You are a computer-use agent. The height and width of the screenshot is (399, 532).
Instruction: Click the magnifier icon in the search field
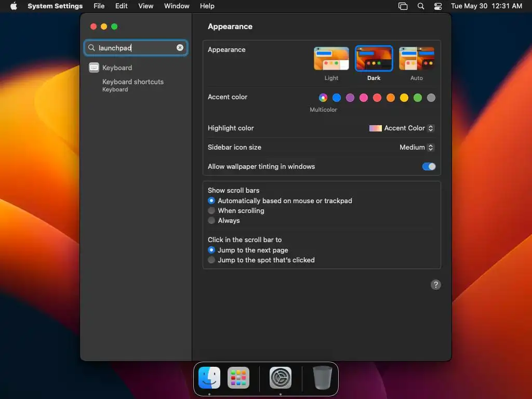(x=91, y=47)
